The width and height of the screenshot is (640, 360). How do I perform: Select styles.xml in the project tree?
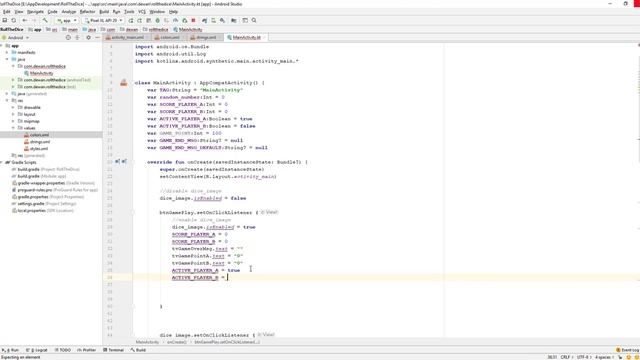(x=38, y=149)
